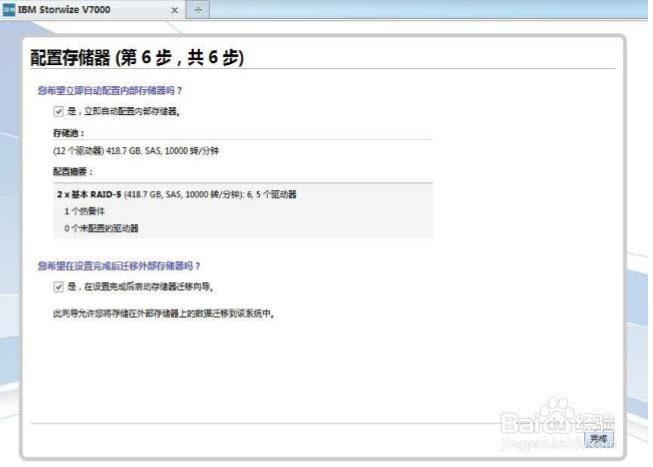Click the description text about migrating external data
Viewport: 653px width, 467px height.
(x=164, y=314)
